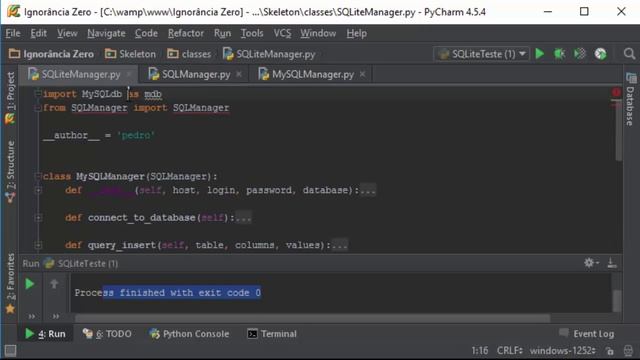
Task: Close the SQLiteManager.py tab
Action: (x=129, y=74)
